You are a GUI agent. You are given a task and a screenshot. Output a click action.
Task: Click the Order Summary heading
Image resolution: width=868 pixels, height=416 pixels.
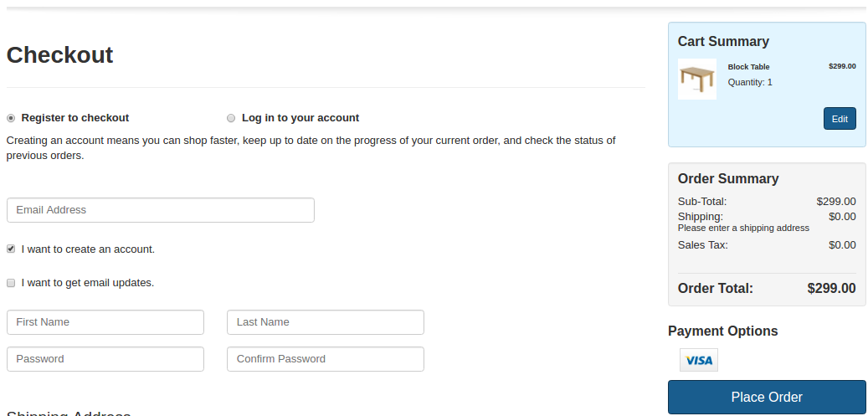[x=728, y=178]
